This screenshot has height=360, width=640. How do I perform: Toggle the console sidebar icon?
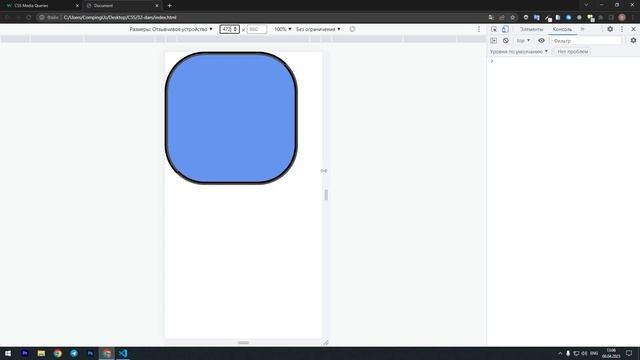pyautogui.click(x=493, y=41)
